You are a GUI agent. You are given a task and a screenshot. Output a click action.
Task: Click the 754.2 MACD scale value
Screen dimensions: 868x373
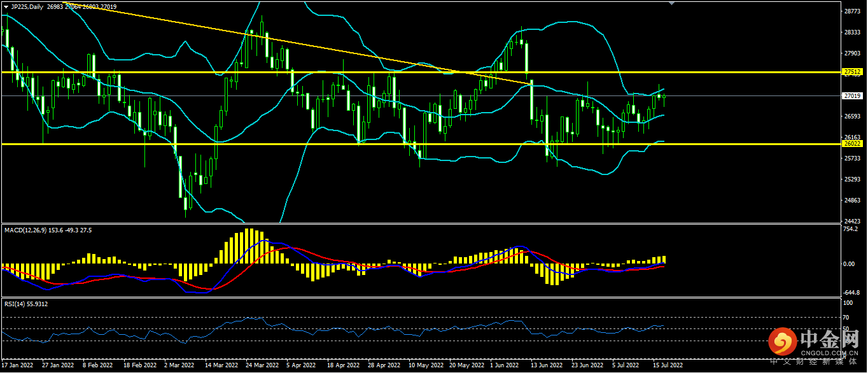(850, 229)
